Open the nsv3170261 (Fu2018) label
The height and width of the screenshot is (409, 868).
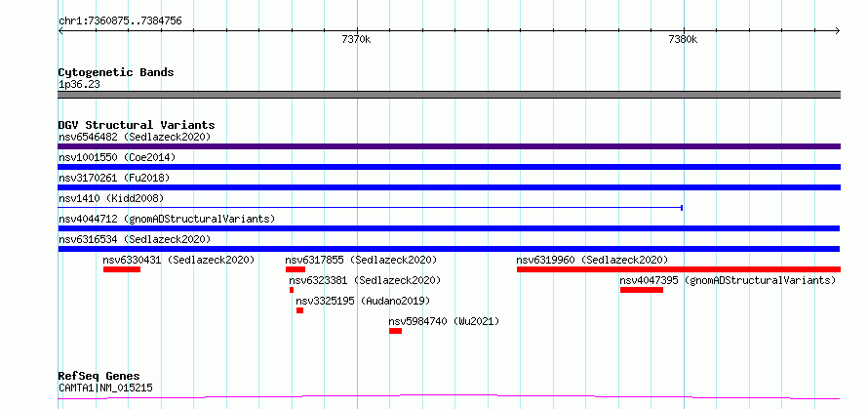[114, 178]
